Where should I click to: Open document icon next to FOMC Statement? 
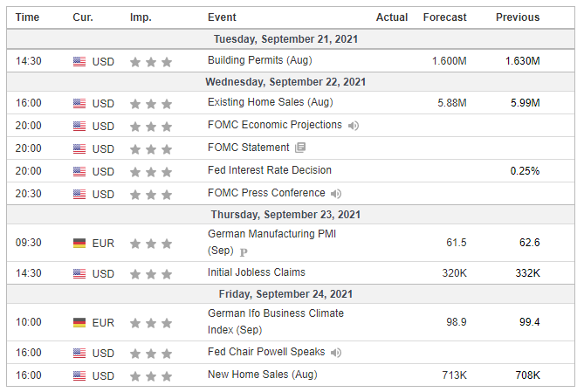[x=300, y=148]
